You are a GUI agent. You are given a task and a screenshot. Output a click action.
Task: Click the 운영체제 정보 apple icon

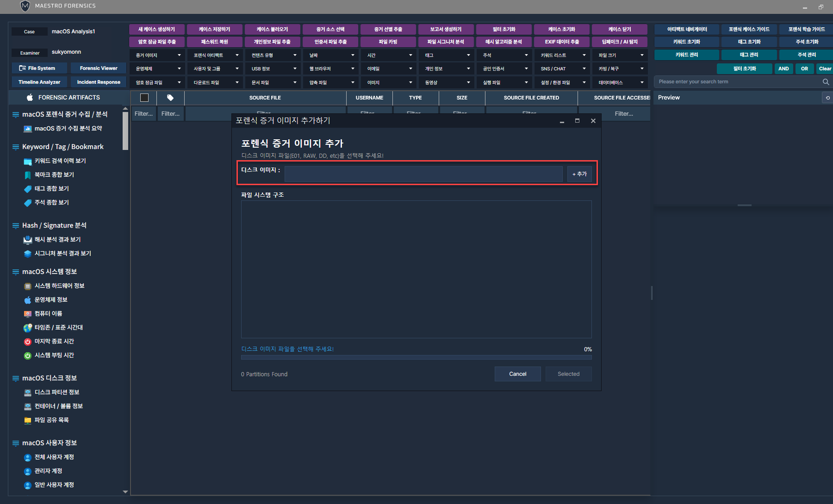(27, 300)
